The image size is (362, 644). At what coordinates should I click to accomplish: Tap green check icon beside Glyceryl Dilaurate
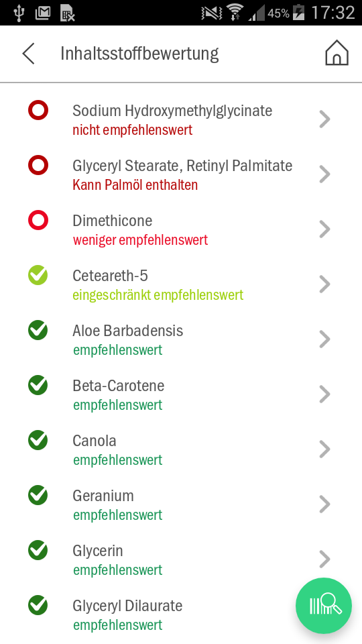point(38,605)
